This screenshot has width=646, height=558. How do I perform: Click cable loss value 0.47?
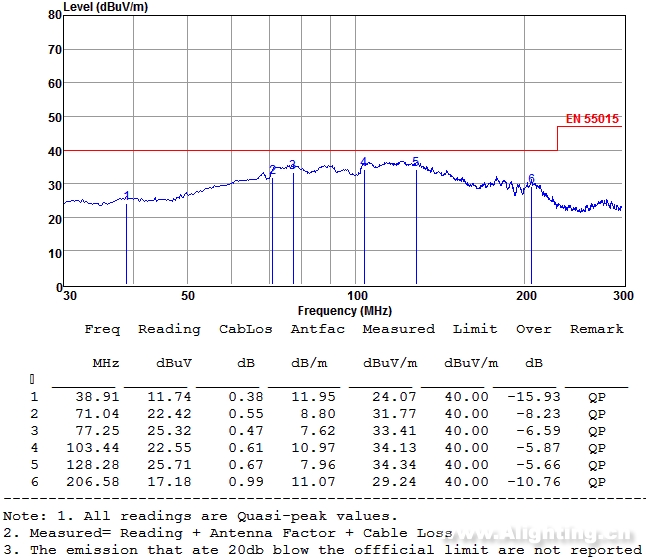tap(246, 431)
